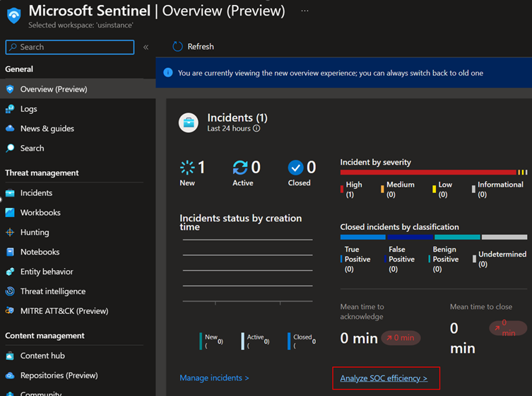Open the Analyze SOC efficiency link
Screen dimensions: 532x396
(x=384, y=378)
